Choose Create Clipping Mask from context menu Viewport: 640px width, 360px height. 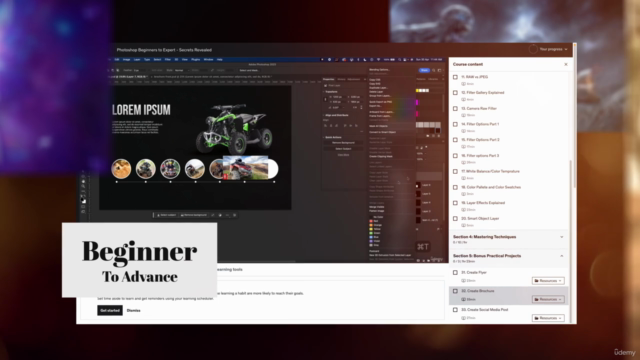pyautogui.click(x=381, y=156)
